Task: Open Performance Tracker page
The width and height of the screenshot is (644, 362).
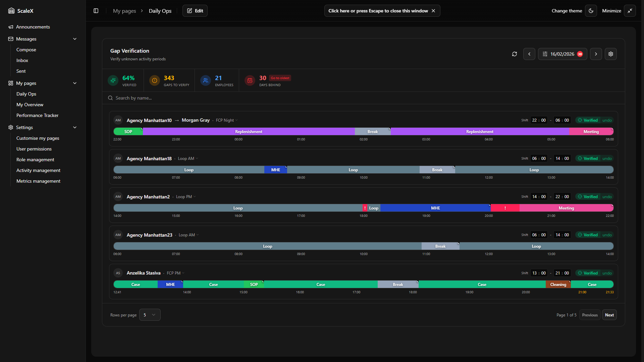Action: pos(37,115)
